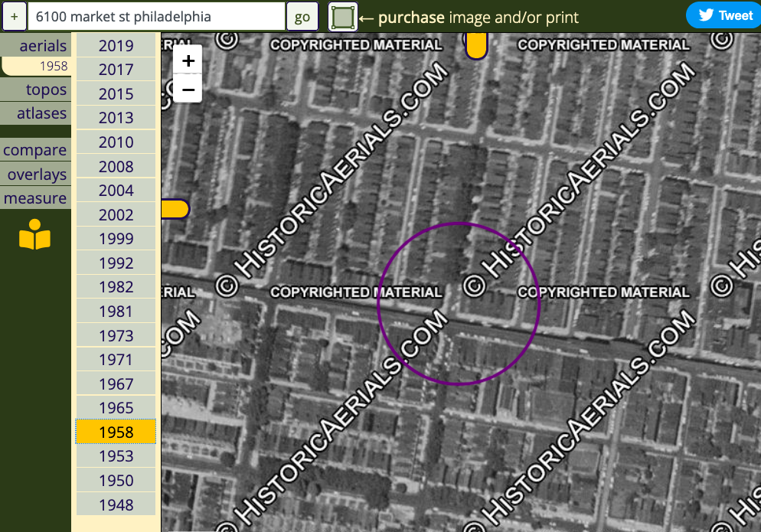
Task: Expand the atlases layer menu
Action: [41, 113]
